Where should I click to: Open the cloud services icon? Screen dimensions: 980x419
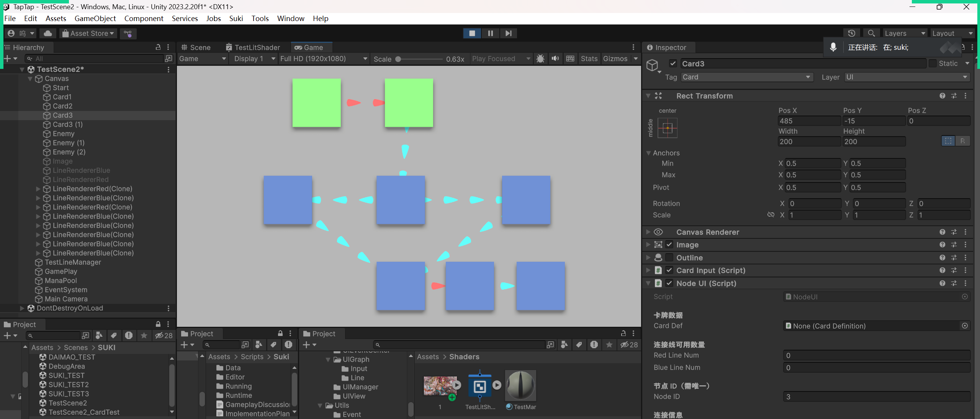click(x=48, y=33)
